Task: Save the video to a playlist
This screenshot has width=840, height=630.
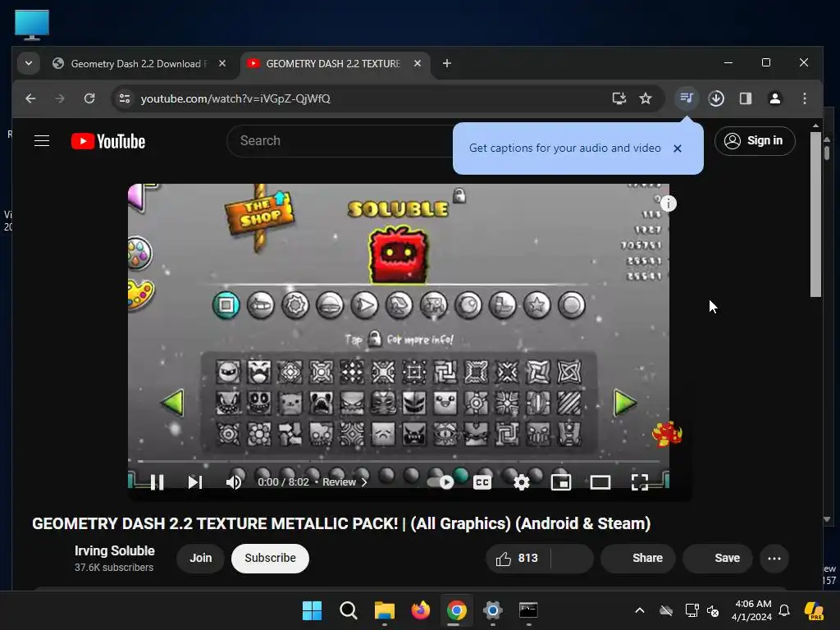Action: pos(718,558)
